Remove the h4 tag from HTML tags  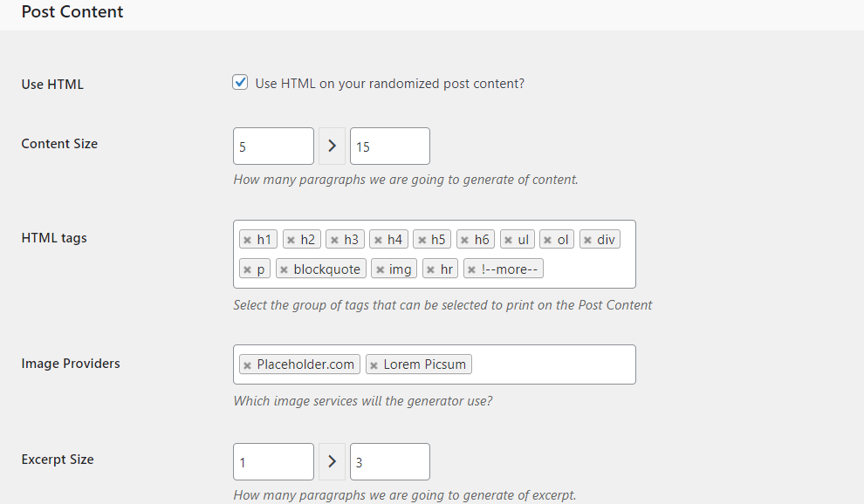tap(377, 239)
